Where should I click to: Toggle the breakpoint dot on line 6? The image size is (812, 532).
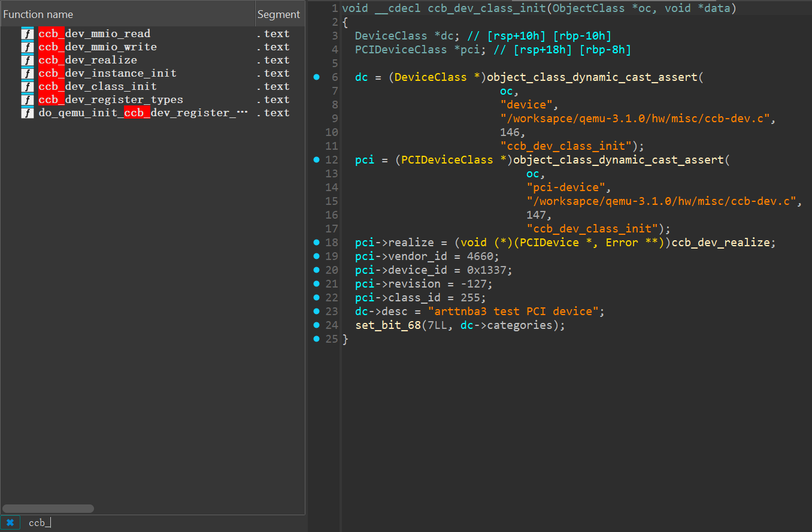click(317, 77)
